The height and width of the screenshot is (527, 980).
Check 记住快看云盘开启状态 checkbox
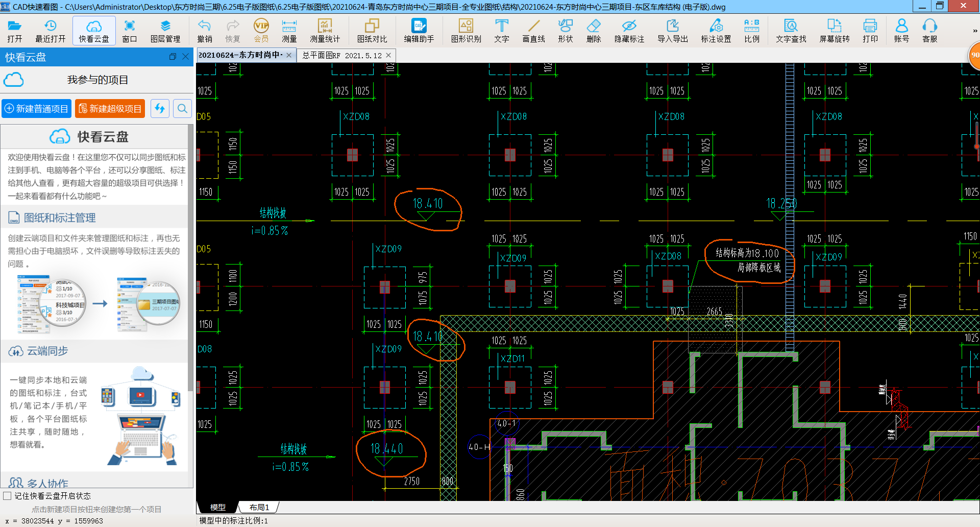[8, 496]
